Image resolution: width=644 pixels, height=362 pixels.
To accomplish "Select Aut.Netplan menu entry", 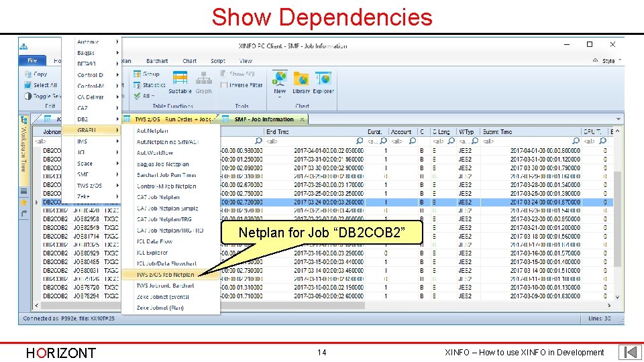I will click(x=152, y=131).
